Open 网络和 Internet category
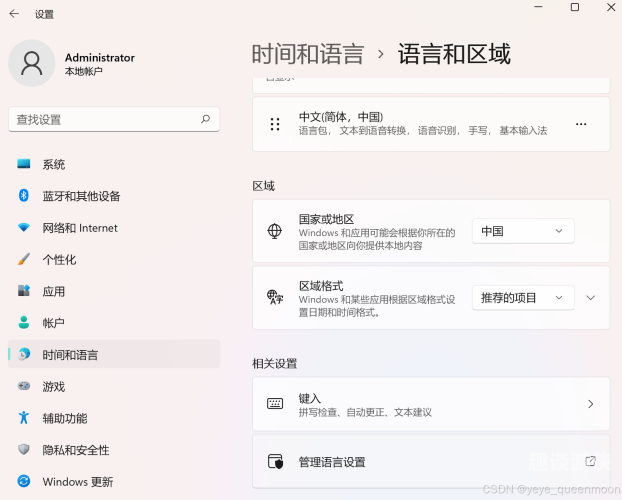Screen dimensions: 622x500 coord(114,228)
